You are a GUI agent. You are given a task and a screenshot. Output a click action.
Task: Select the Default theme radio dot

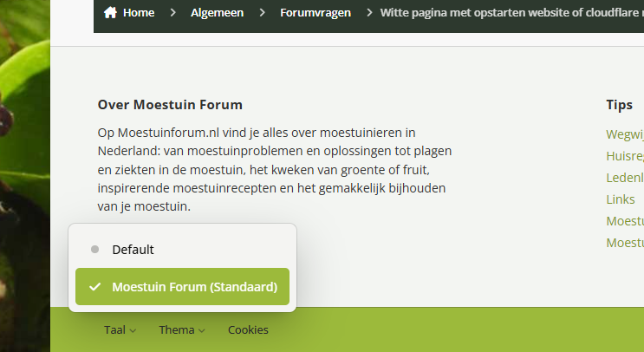tap(94, 250)
